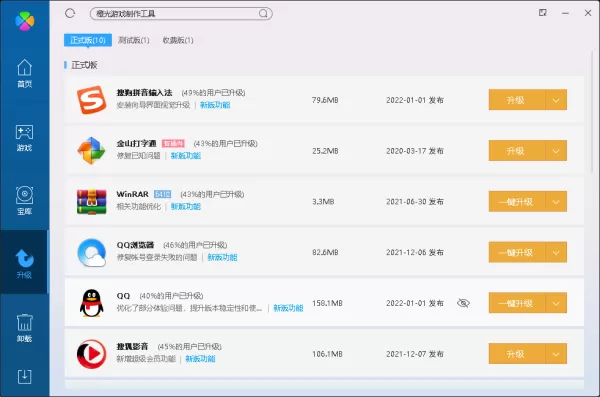This screenshot has width=600, height=397.
Task: Click the 金山打字通 title text
Action: click(136, 143)
